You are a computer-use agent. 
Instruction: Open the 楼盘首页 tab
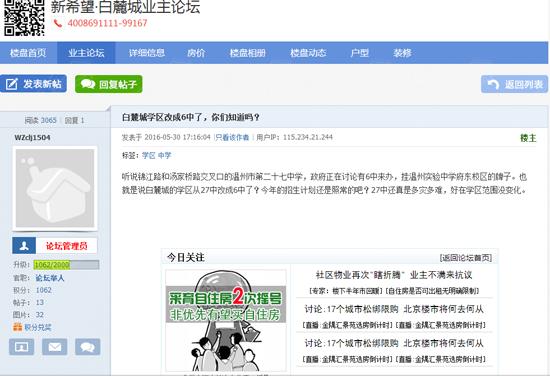pos(28,53)
